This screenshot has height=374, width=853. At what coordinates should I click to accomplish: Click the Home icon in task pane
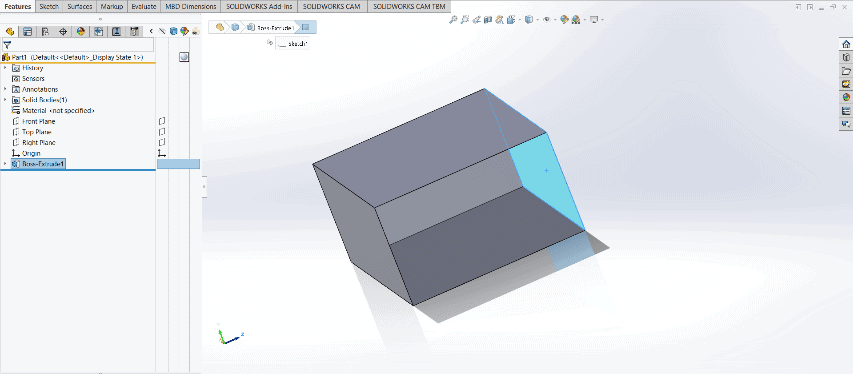point(845,45)
